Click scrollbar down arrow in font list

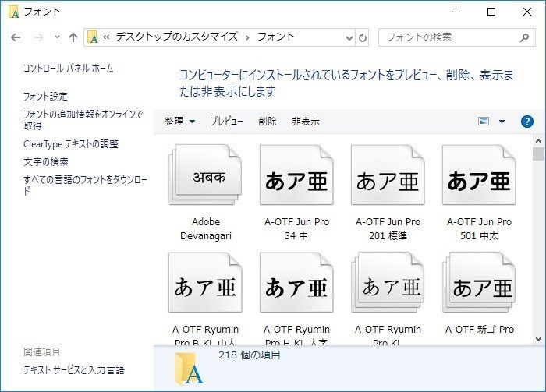pos(538,338)
